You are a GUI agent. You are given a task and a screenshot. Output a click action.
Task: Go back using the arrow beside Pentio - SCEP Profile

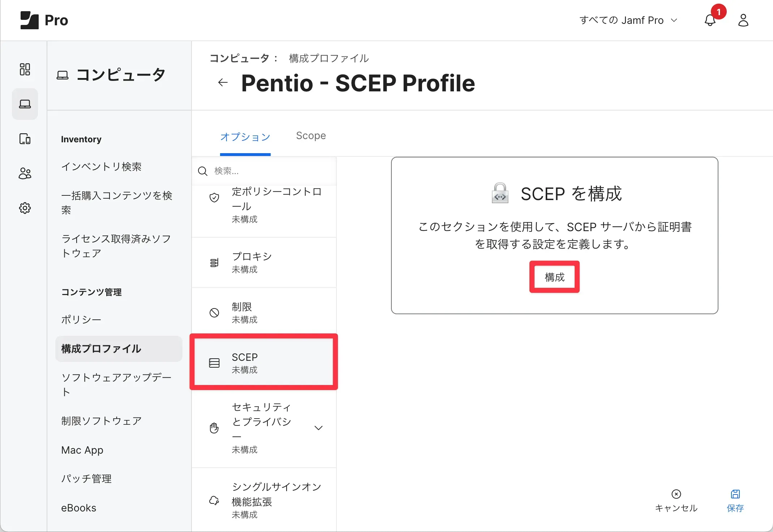click(x=223, y=82)
